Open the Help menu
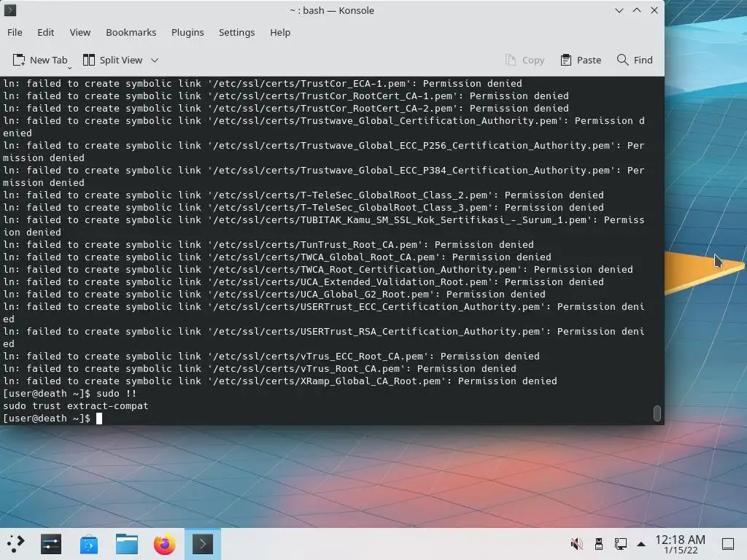 point(280,32)
